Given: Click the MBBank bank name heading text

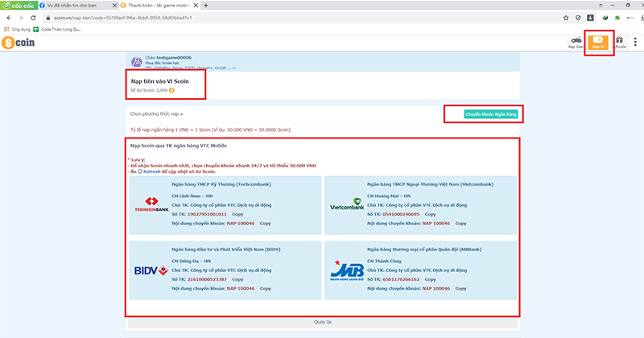Looking at the screenshot, I should 424,249.
